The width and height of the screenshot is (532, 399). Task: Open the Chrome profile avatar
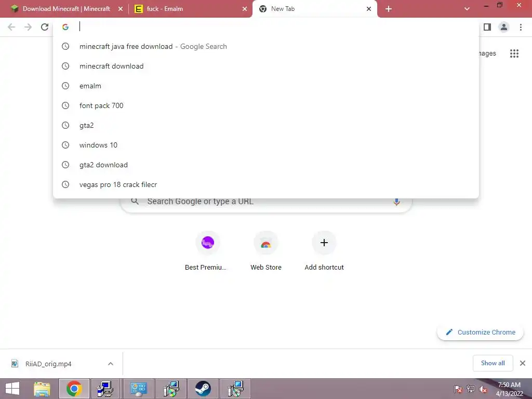[x=504, y=27]
